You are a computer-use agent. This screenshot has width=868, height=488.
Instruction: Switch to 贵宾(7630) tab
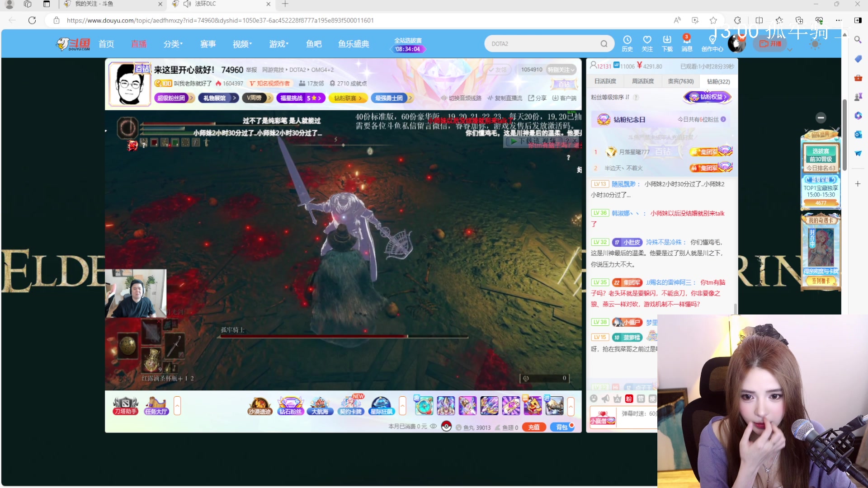click(680, 81)
